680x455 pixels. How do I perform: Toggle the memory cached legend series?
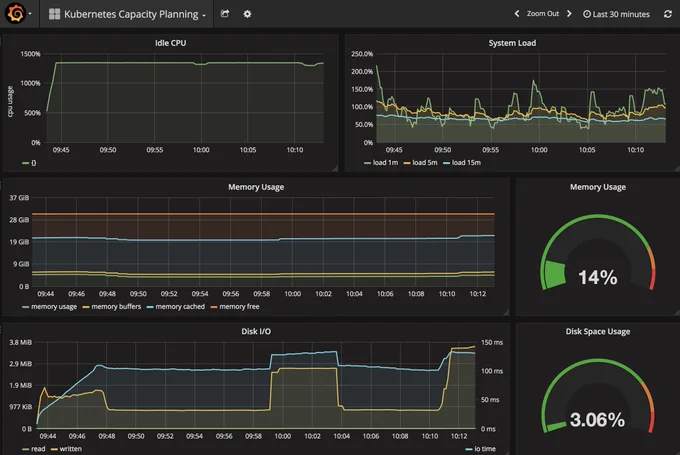point(176,307)
